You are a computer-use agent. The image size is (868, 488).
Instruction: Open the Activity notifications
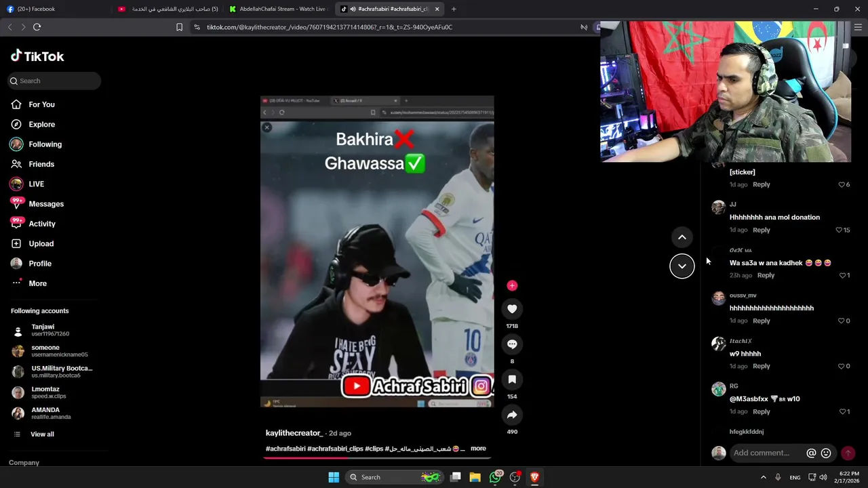(41, 224)
